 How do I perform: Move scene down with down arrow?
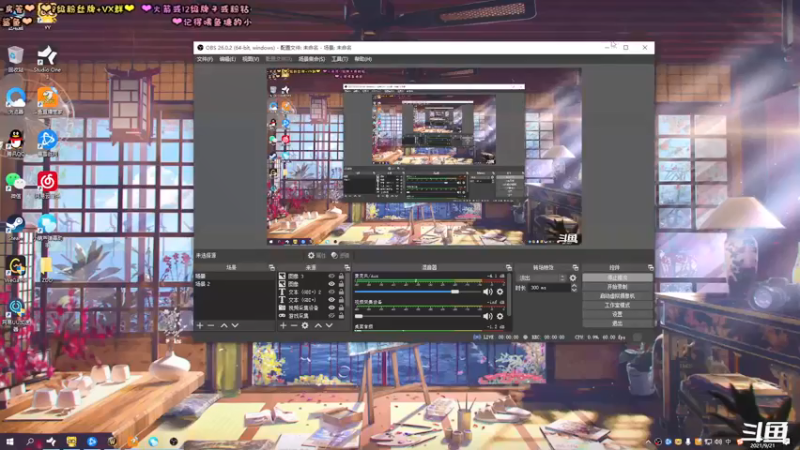(235, 326)
